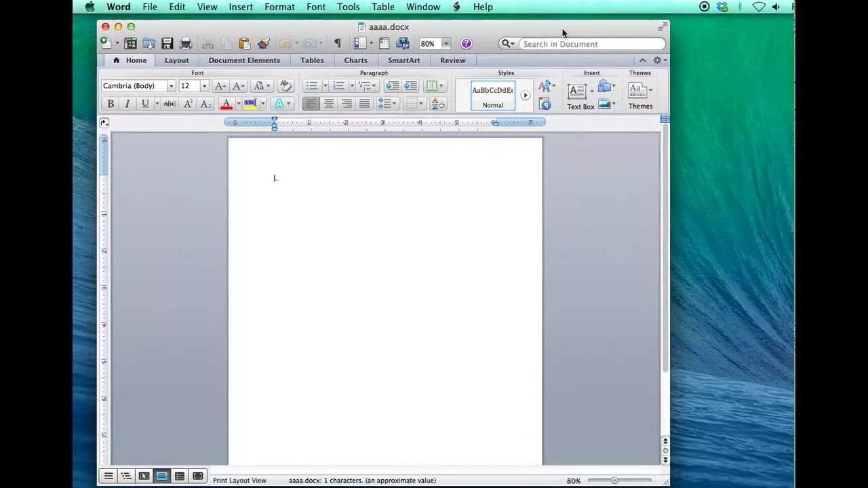Expand the numbered list options arrow
Screen dimensions: 868x488
coord(351,86)
